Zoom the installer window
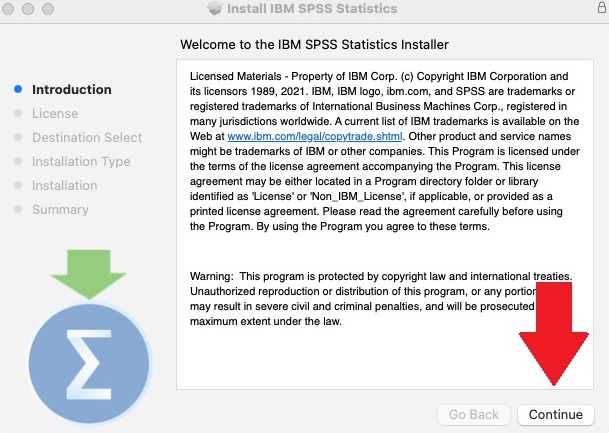This screenshot has height=433, width=609. pos(47,8)
